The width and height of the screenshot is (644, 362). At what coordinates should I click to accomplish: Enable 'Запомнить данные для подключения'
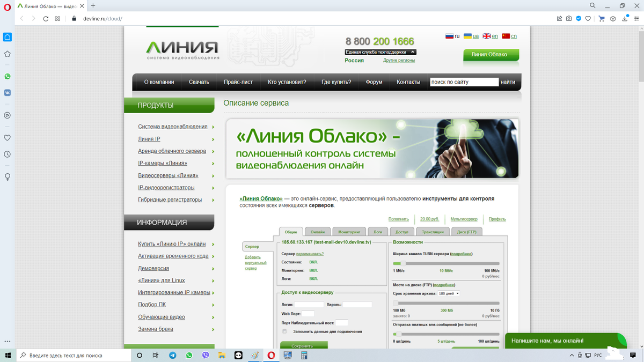coord(284,331)
